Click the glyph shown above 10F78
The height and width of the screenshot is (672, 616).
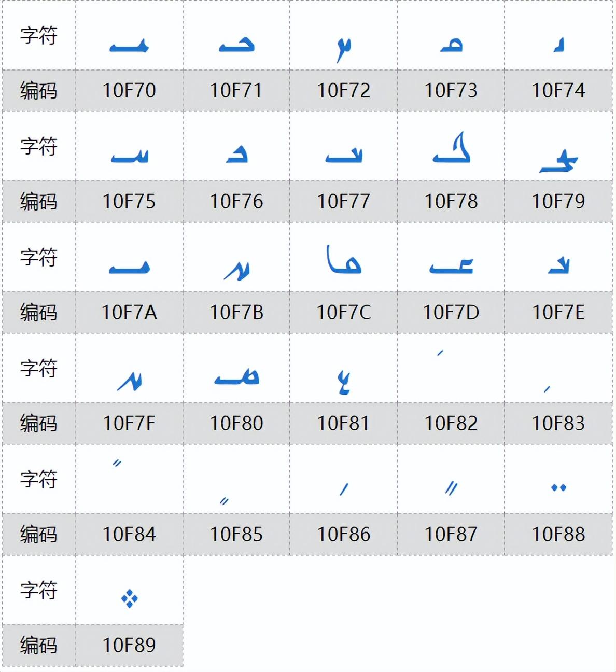pyautogui.click(x=451, y=149)
